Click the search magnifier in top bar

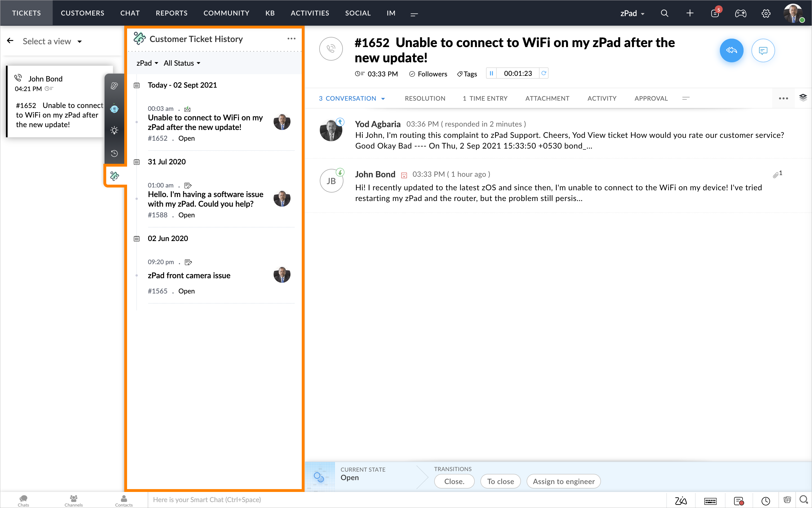(x=664, y=13)
